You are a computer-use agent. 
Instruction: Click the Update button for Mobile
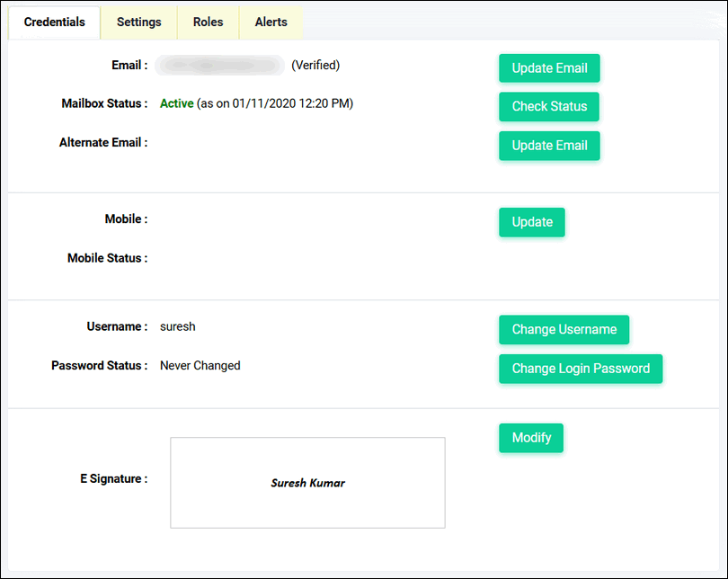(x=532, y=222)
